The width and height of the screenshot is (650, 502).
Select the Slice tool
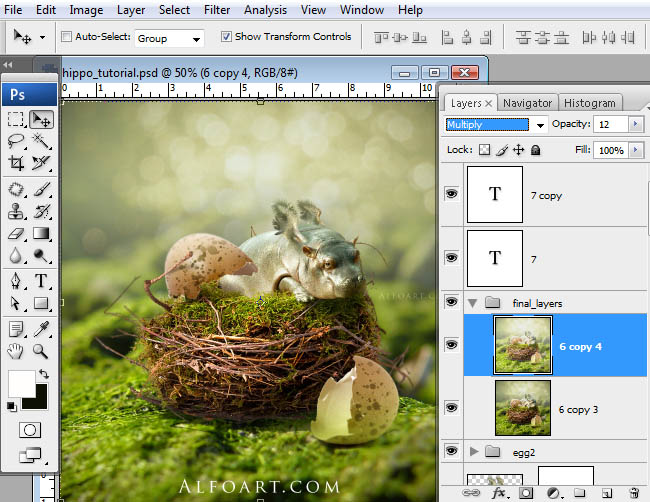click(41, 162)
